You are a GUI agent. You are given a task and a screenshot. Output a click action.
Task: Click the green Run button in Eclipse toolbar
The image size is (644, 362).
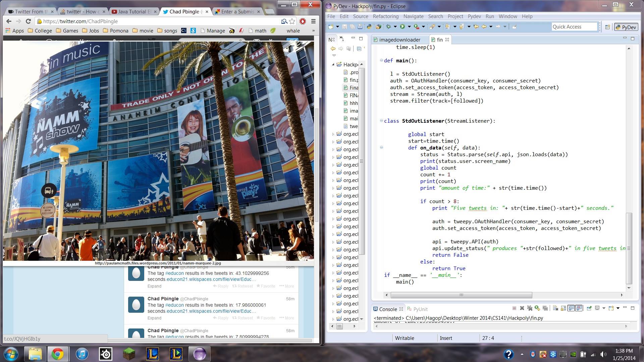(x=402, y=26)
